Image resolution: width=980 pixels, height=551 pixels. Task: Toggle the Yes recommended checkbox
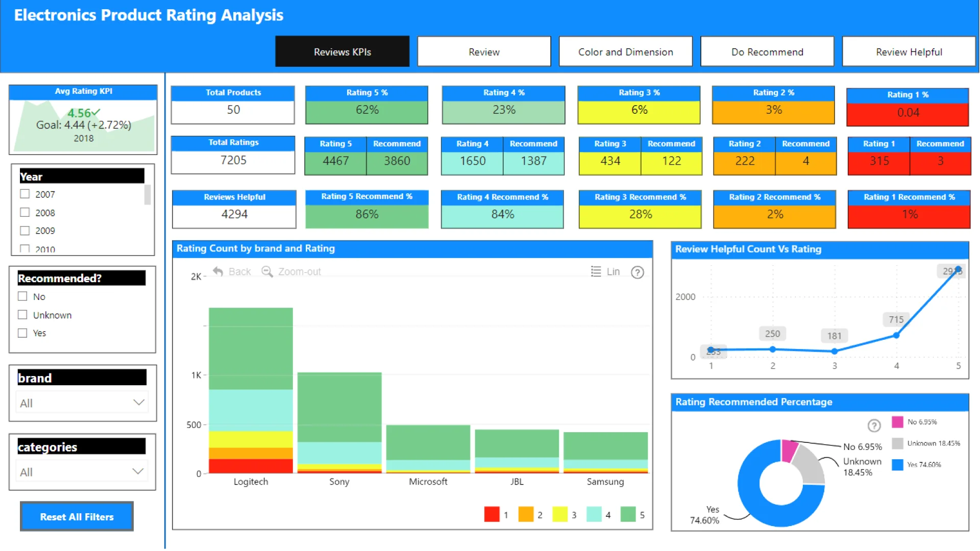click(x=22, y=333)
